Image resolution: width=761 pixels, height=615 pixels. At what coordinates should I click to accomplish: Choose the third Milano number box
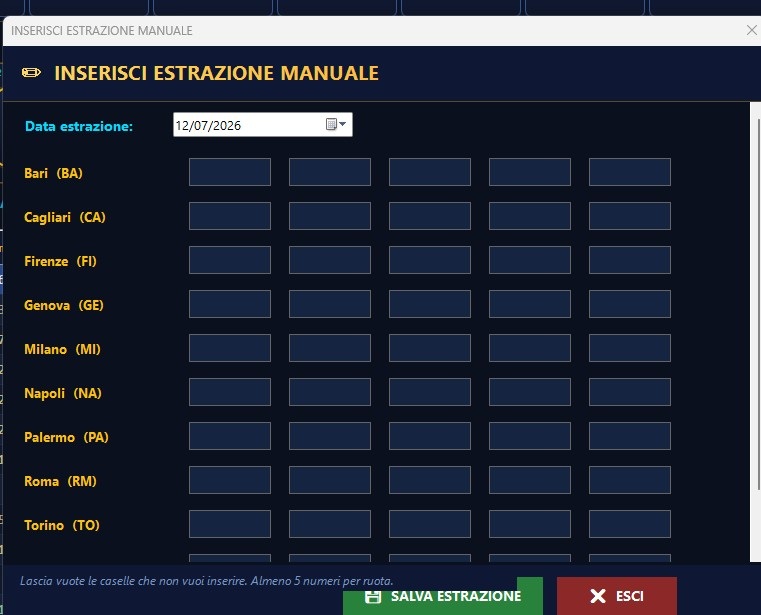tap(430, 348)
